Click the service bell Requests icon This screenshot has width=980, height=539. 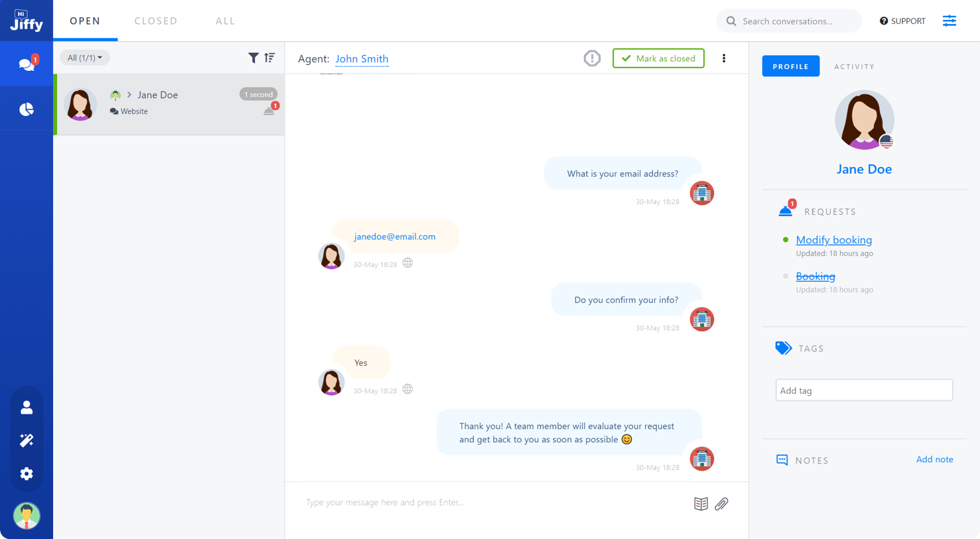786,211
